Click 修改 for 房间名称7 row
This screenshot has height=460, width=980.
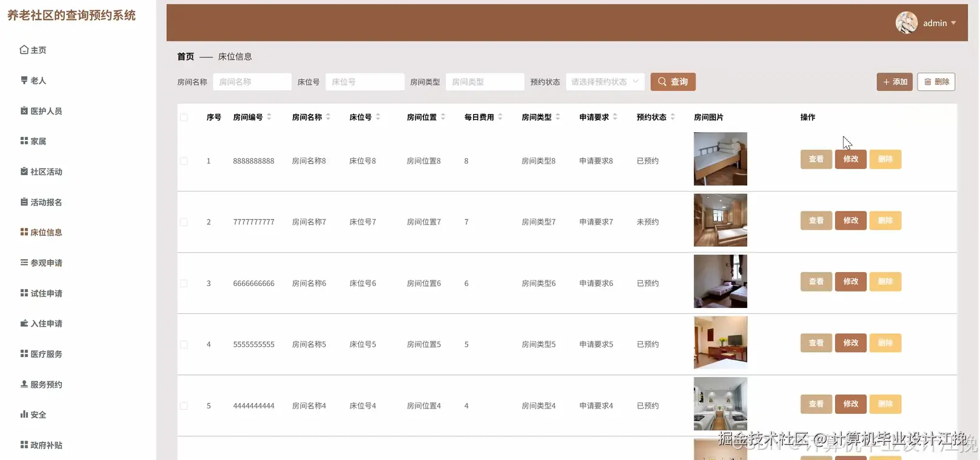point(851,221)
